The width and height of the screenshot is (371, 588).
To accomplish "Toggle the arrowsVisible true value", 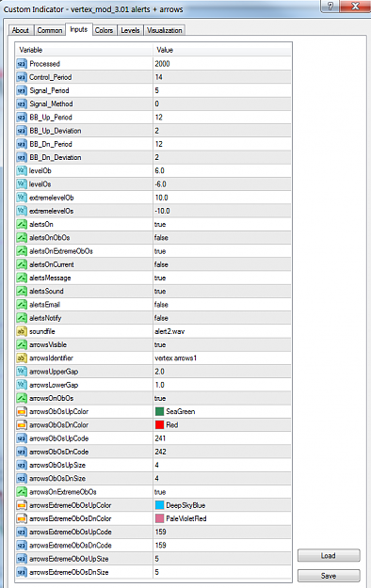I will (x=160, y=344).
